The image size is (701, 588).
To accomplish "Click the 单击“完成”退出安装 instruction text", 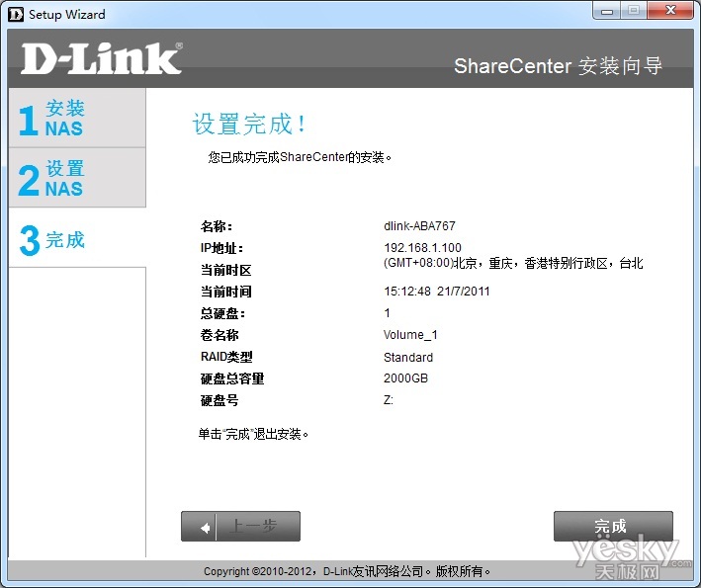I will pos(253,434).
